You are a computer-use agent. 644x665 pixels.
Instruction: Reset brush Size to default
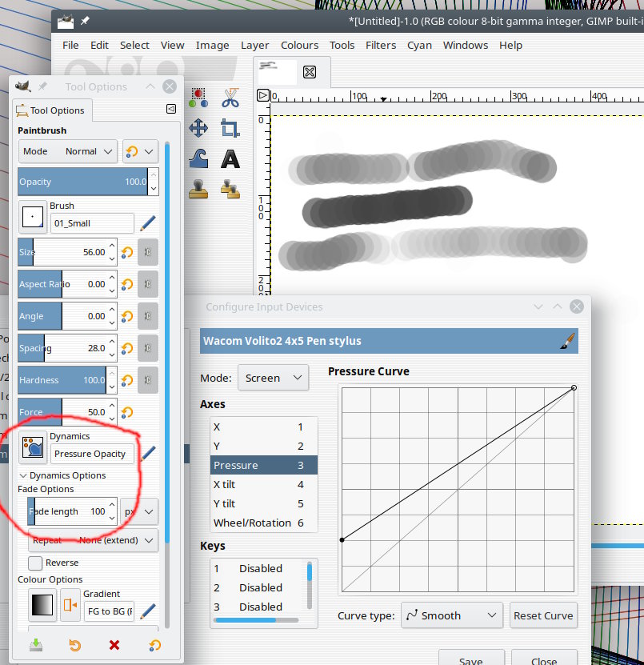pos(127,252)
